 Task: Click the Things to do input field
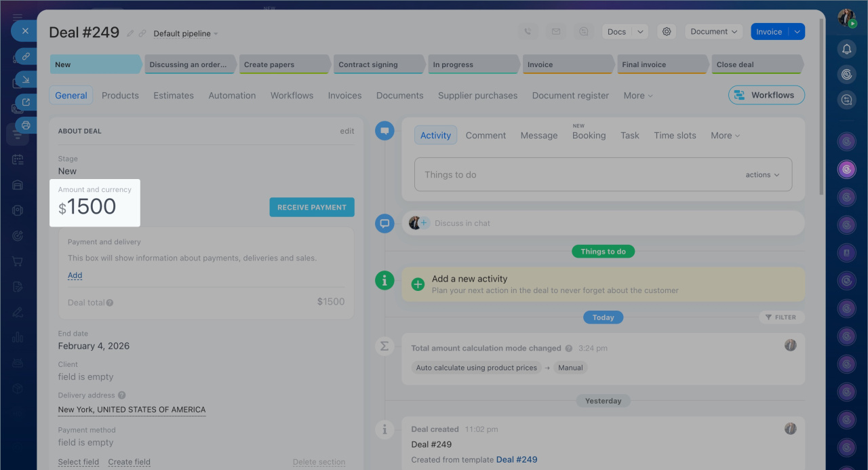[x=576, y=175]
